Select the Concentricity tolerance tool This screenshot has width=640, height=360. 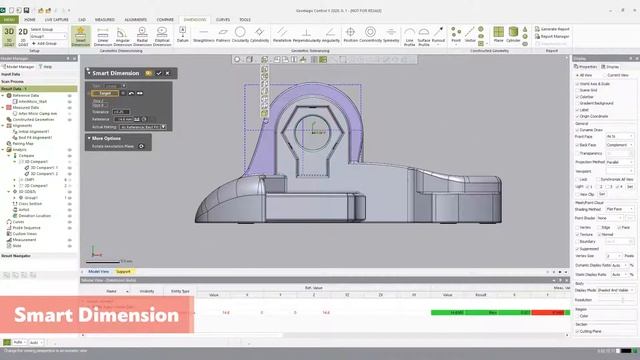(370, 35)
